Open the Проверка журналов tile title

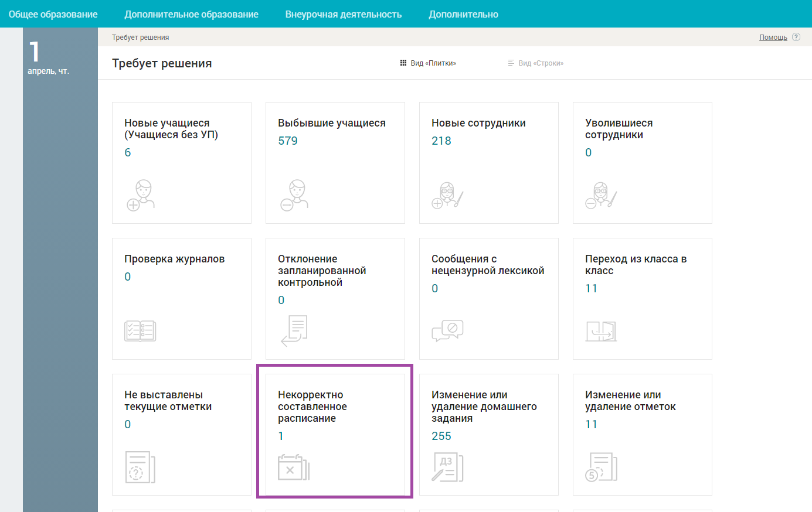click(x=175, y=259)
